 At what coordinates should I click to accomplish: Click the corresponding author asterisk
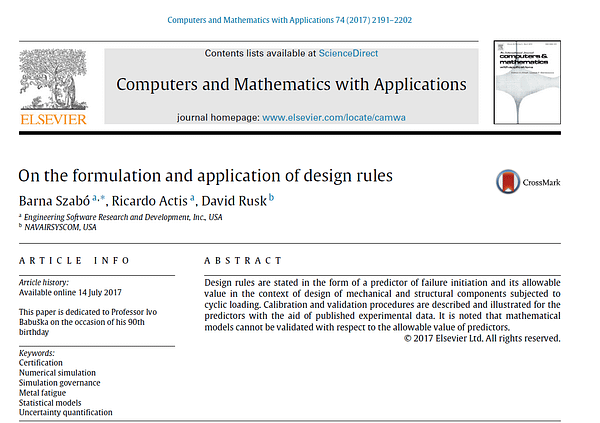click(x=102, y=198)
